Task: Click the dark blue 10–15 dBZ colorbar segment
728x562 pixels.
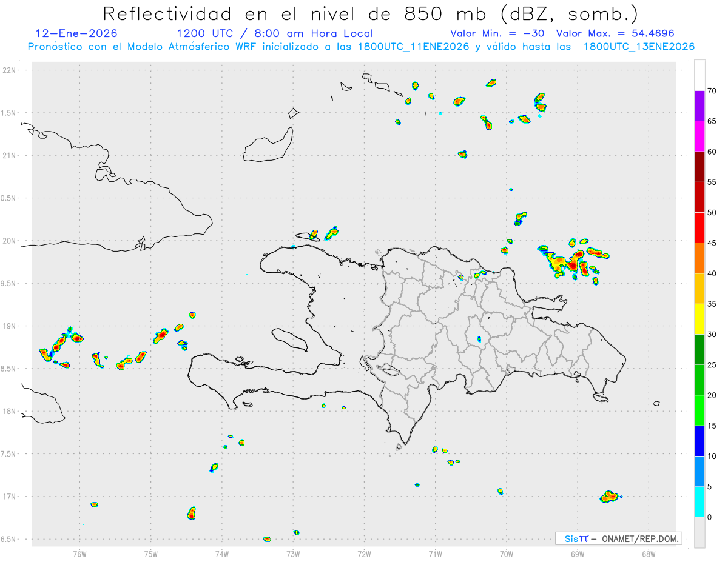Action: [x=699, y=441]
